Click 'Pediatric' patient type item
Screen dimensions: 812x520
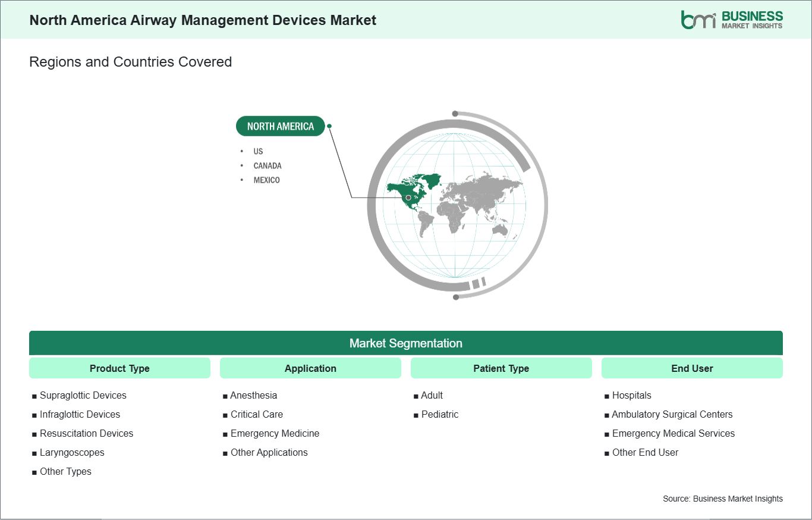(436, 414)
